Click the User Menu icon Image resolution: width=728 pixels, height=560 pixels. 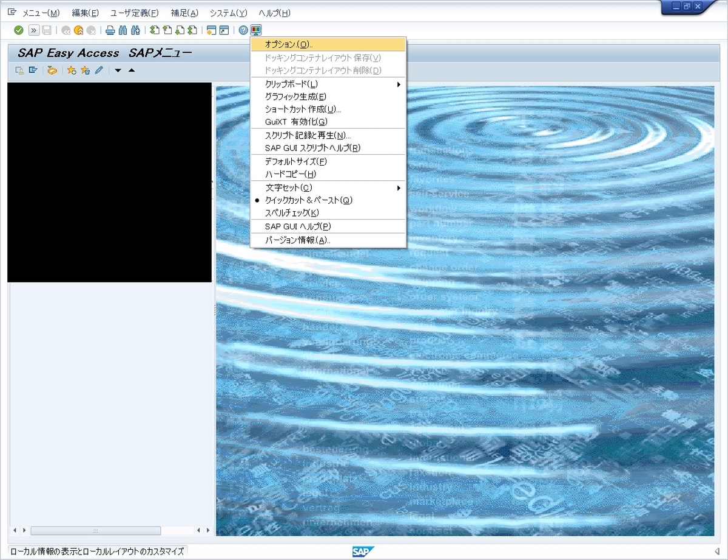coord(20,70)
